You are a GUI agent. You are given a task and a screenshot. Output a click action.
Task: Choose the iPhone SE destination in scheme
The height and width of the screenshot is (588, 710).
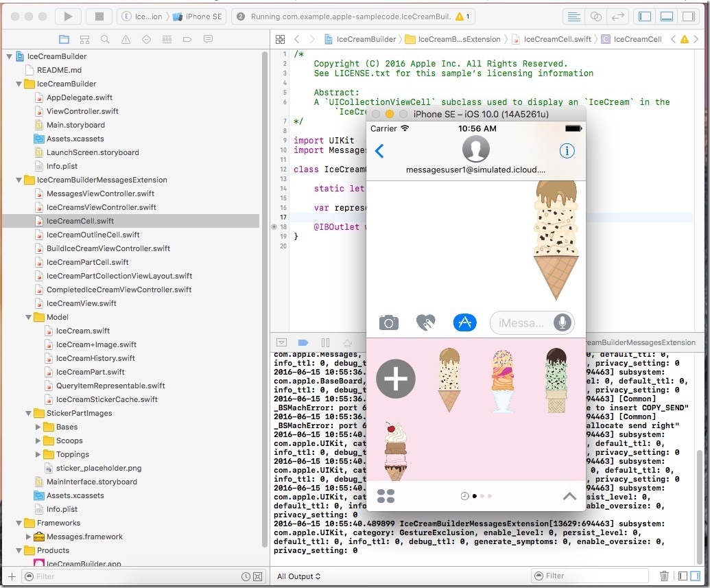(x=198, y=16)
